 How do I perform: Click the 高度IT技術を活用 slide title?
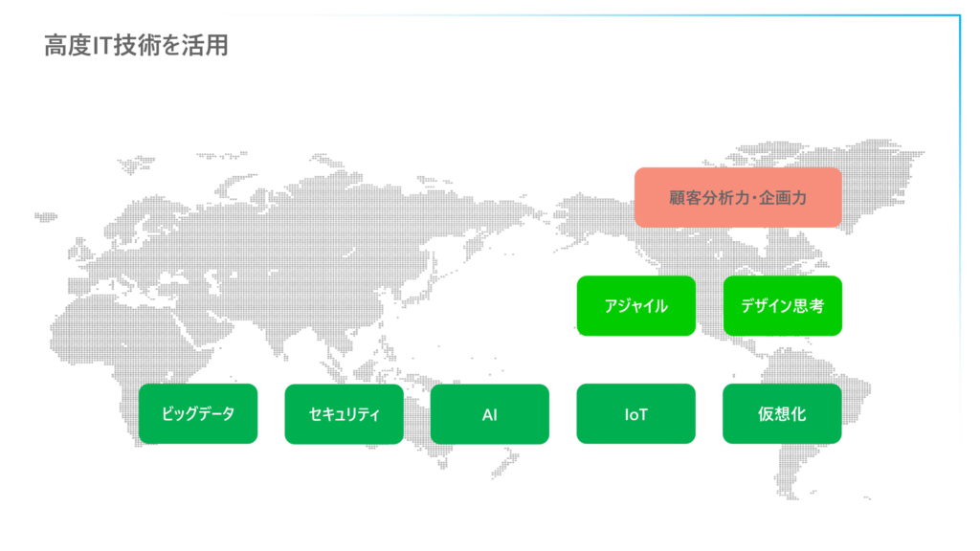[136, 46]
